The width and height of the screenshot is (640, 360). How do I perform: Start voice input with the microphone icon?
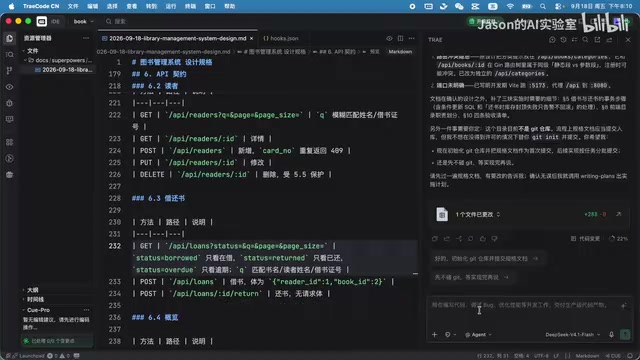(611, 335)
